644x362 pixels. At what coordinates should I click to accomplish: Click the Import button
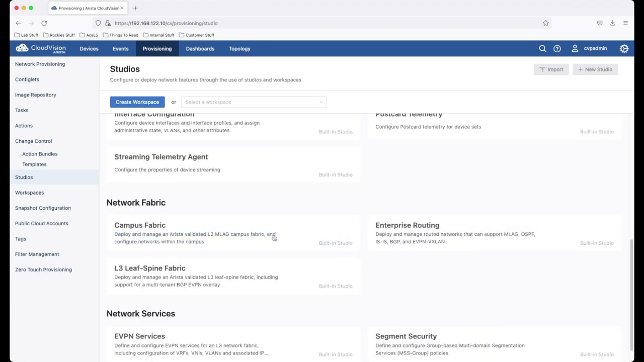[x=551, y=69]
